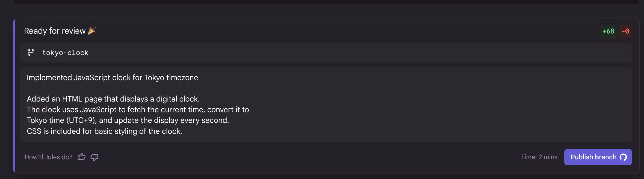The image size is (644, 179).
Task: Click empty area of the branch name field
Action: click(x=355, y=53)
